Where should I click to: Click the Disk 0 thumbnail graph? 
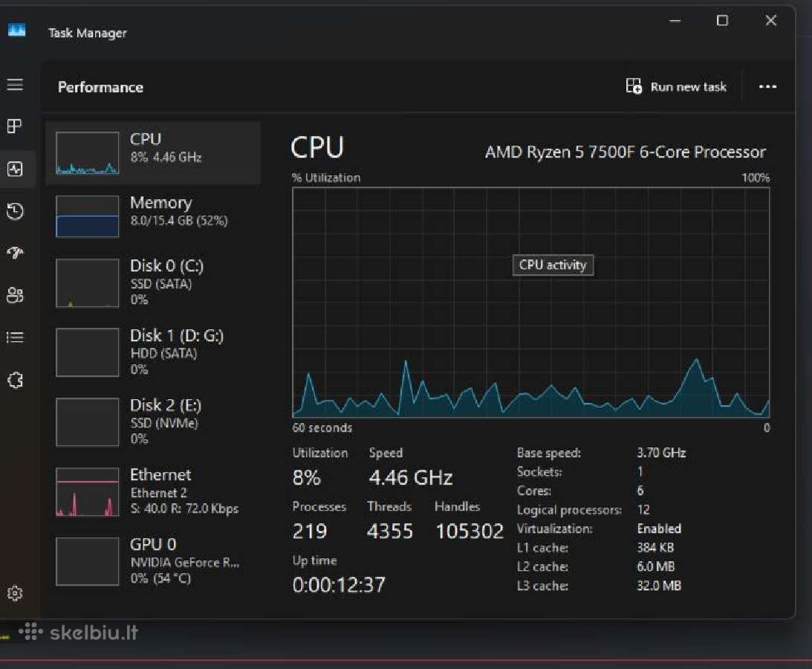click(88, 283)
